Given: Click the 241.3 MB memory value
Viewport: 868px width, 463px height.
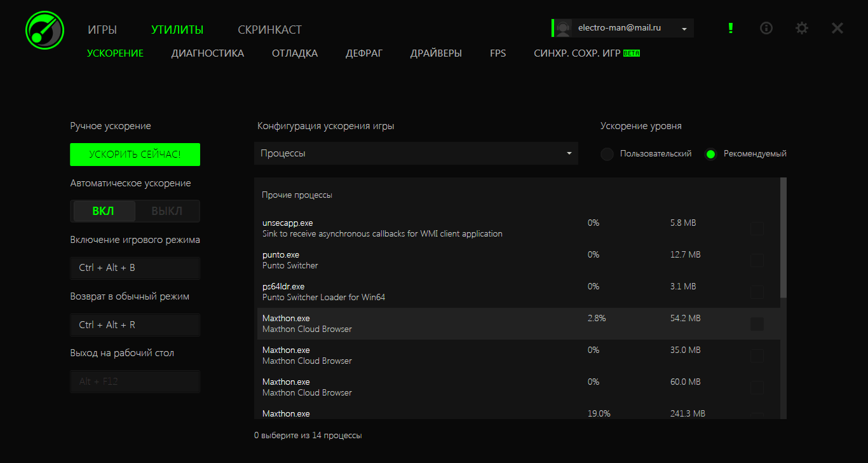Looking at the screenshot, I should tap(688, 413).
